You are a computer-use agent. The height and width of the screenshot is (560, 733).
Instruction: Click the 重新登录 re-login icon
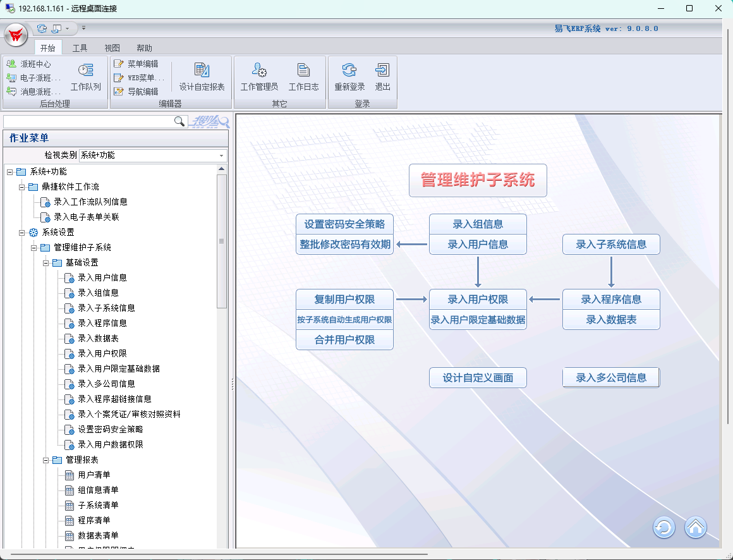pos(349,71)
